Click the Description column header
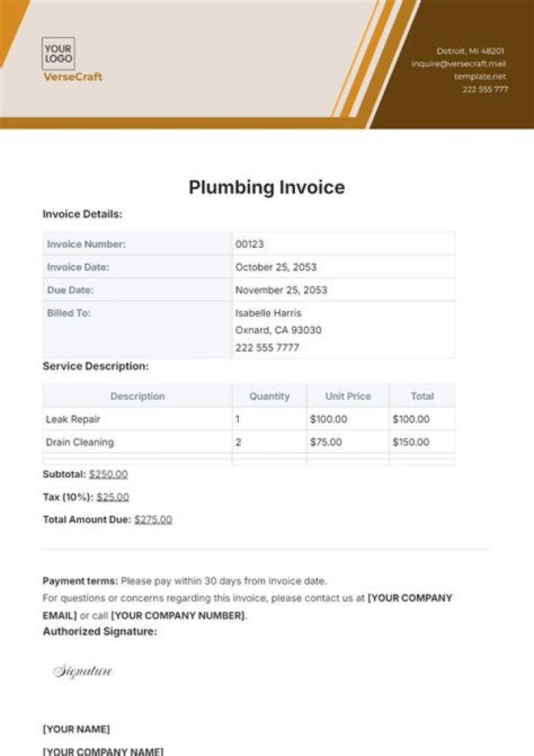534x756 pixels. 137,396
